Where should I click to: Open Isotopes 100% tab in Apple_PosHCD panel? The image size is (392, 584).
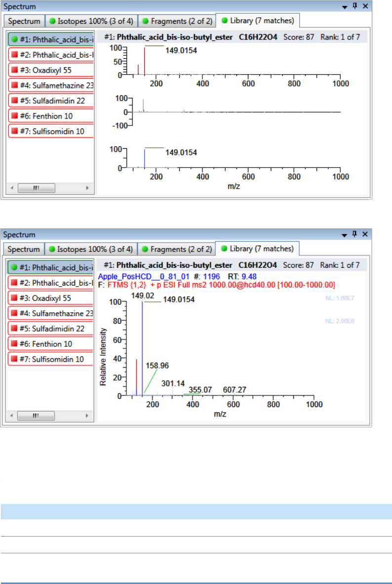pyautogui.click(x=91, y=249)
